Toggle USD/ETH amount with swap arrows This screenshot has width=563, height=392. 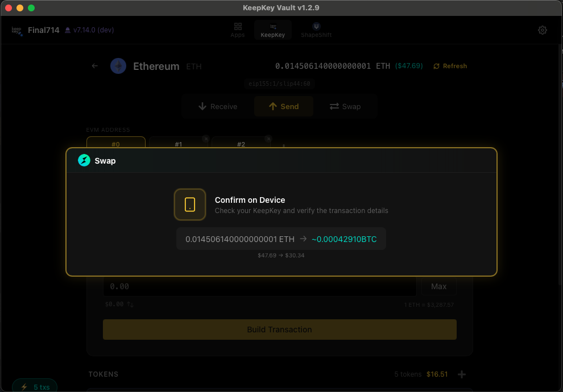(x=130, y=305)
